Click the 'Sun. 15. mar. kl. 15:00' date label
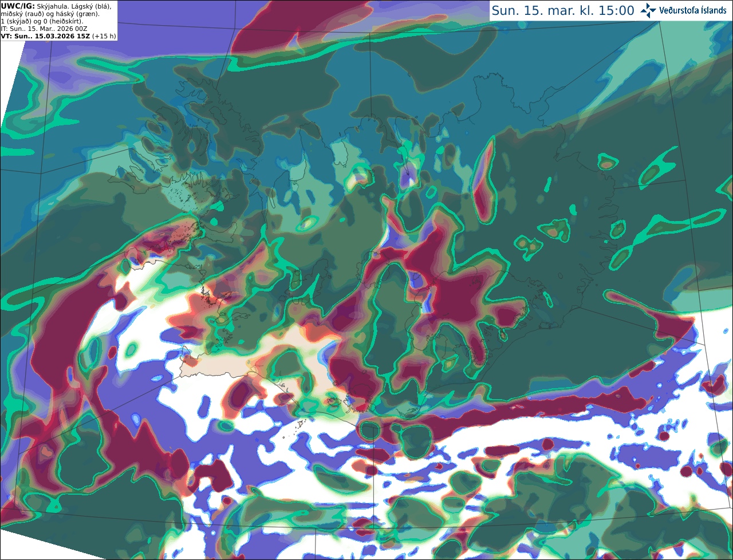 pyautogui.click(x=563, y=11)
